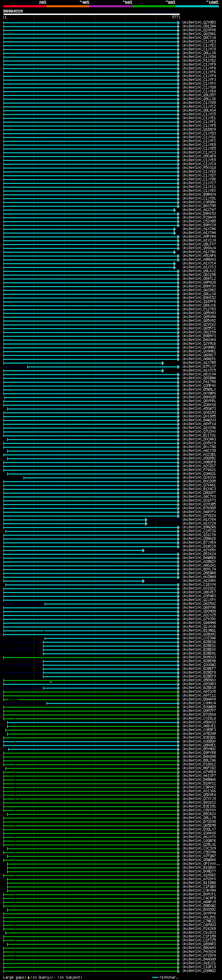The image size is (222, 980).
Task: Select hit UniRef100_A9BDF8
Action: [x=199, y=462]
